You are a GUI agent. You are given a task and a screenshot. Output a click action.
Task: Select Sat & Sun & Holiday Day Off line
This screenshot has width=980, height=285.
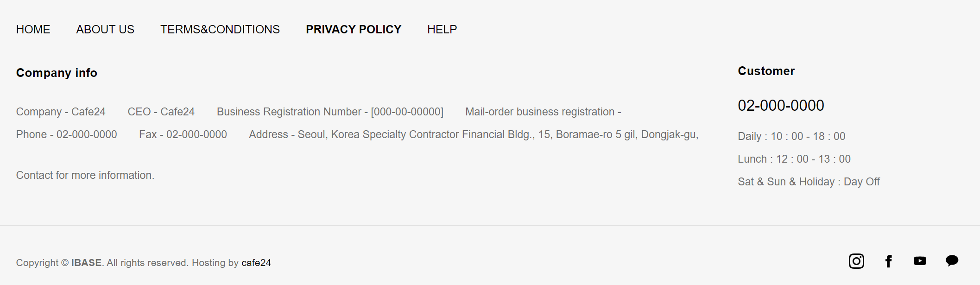pos(809,182)
